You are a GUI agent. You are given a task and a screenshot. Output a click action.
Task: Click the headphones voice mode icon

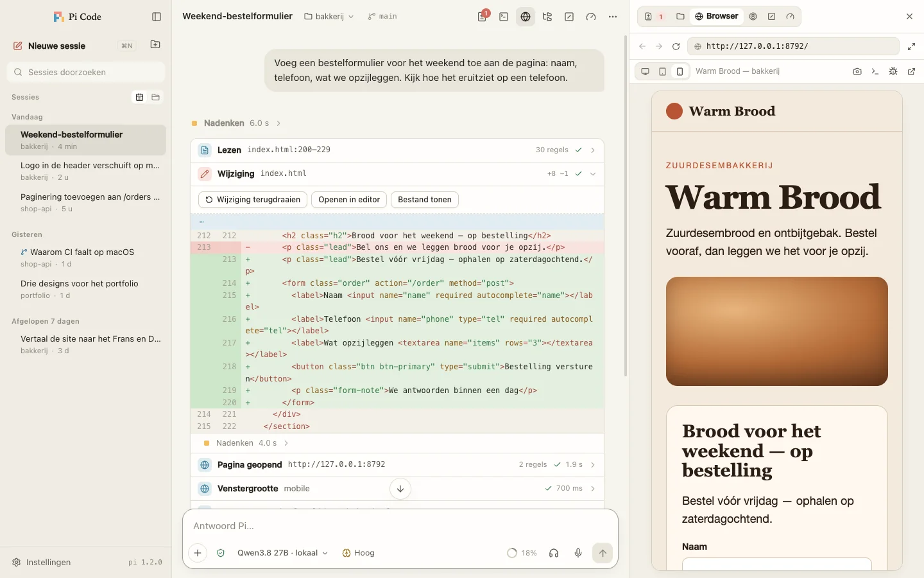pyautogui.click(x=554, y=553)
